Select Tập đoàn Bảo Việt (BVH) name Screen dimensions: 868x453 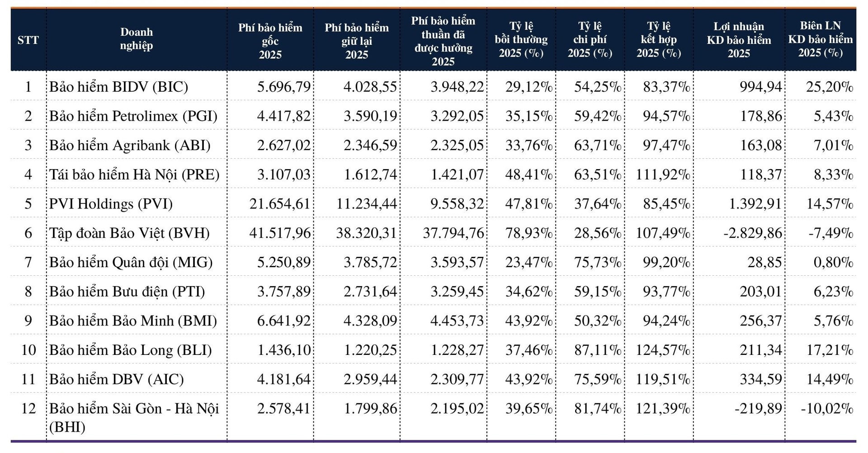click(129, 233)
